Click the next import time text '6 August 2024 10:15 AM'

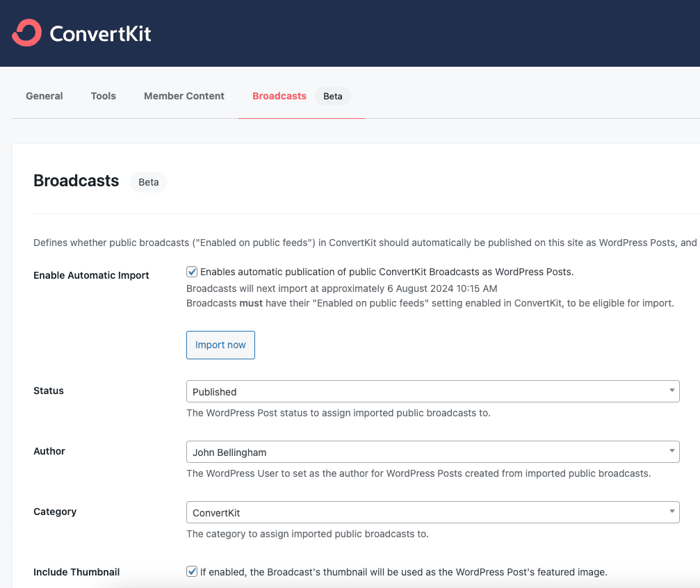pos(442,288)
